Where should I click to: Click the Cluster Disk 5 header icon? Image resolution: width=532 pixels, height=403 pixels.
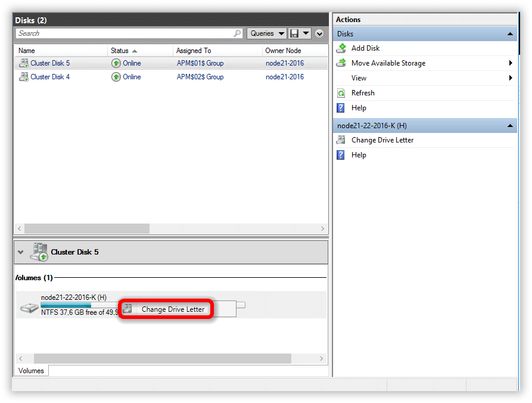coord(39,252)
